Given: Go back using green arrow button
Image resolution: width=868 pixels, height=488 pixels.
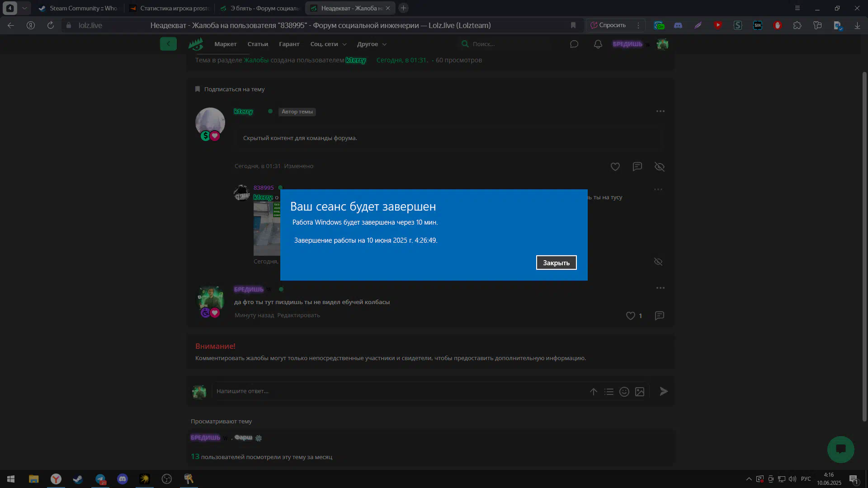Looking at the screenshot, I should (168, 44).
